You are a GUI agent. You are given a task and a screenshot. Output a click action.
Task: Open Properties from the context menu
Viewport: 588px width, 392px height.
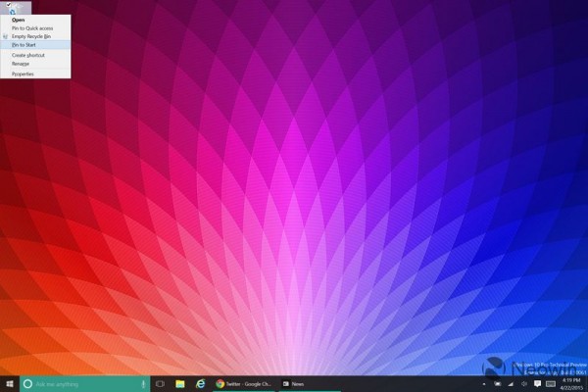tap(23, 73)
